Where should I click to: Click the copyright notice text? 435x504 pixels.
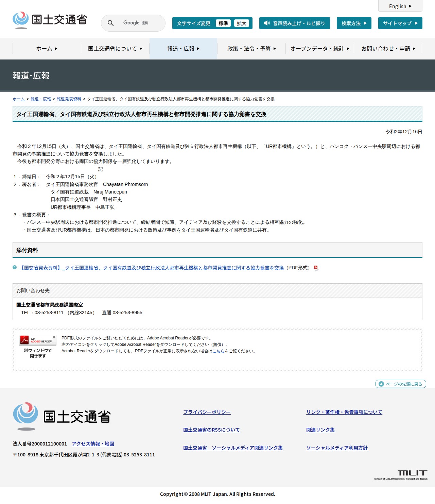point(217,494)
